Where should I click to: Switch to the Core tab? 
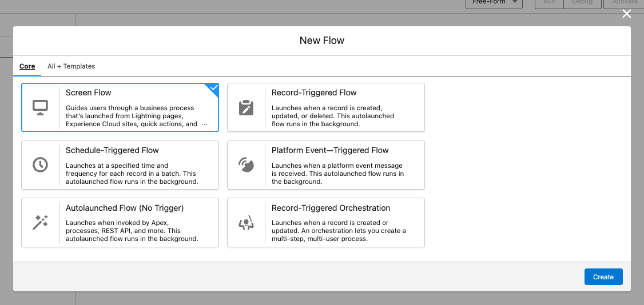(27, 66)
